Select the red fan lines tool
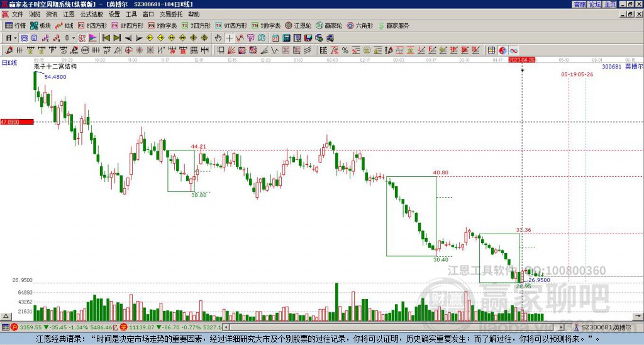Screen dimensions: 644x345 coord(231,50)
